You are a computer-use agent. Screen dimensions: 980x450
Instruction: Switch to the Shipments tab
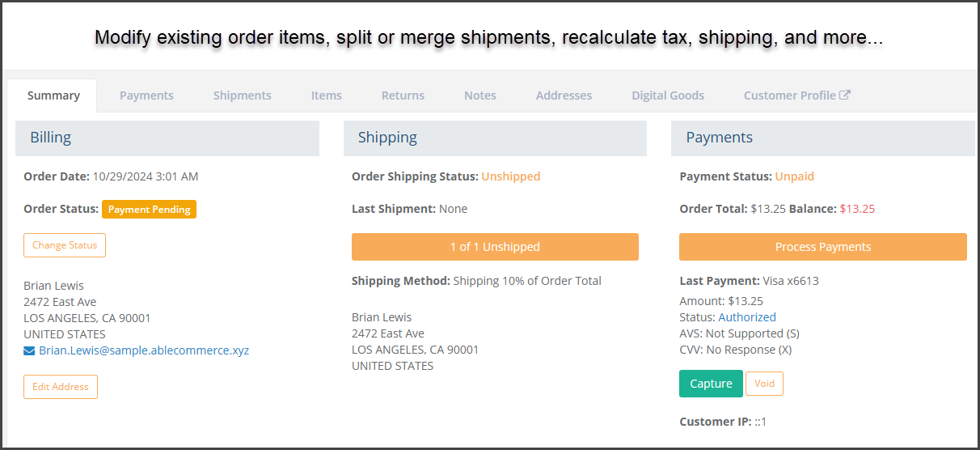point(242,96)
